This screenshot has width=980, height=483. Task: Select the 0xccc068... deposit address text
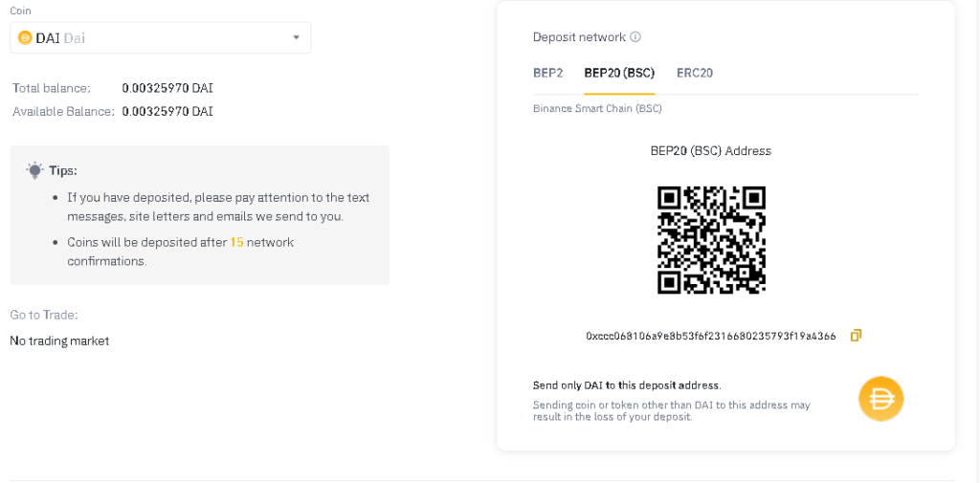point(711,336)
